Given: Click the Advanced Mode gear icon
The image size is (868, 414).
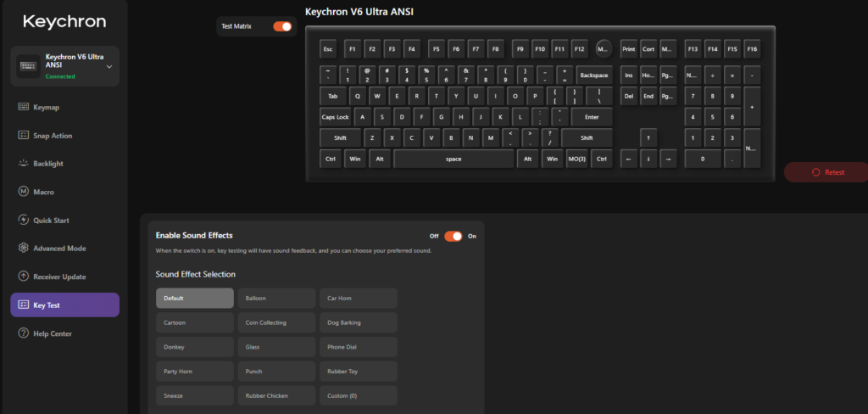Looking at the screenshot, I should click(23, 249).
